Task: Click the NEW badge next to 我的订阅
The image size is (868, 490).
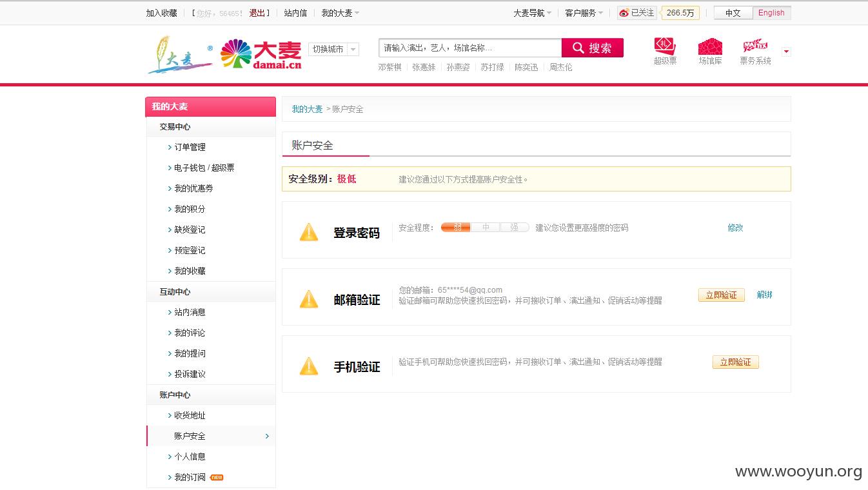Action: click(217, 477)
